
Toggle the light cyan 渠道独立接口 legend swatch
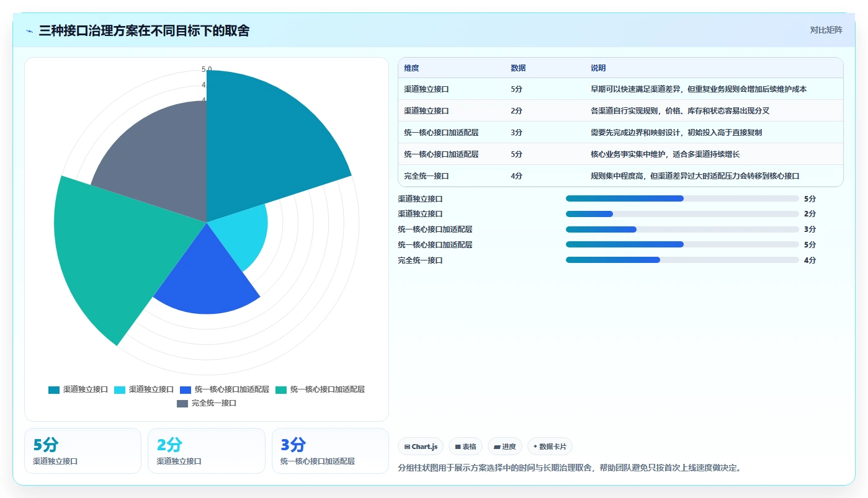pyautogui.click(x=120, y=389)
